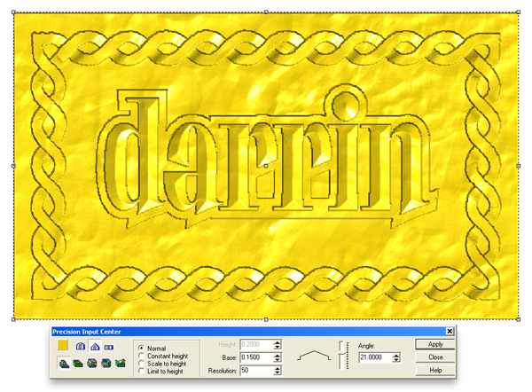Apply the relief settings
The height and width of the screenshot is (392, 532).
coord(435,344)
